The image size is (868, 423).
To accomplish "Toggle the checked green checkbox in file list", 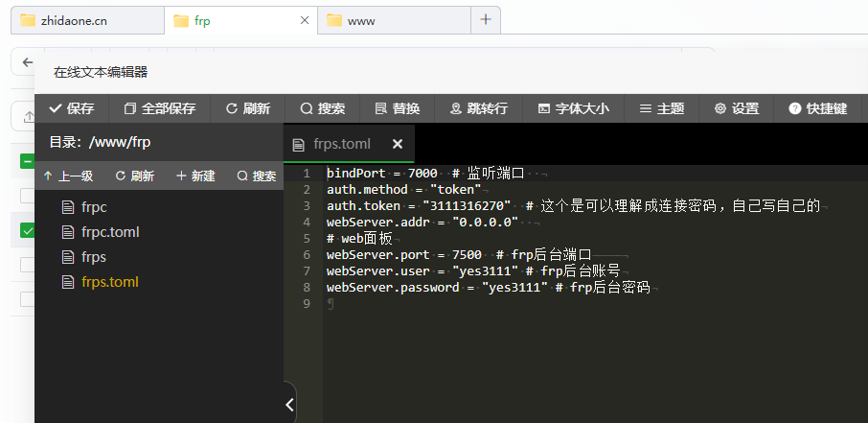I will (x=27, y=230).
